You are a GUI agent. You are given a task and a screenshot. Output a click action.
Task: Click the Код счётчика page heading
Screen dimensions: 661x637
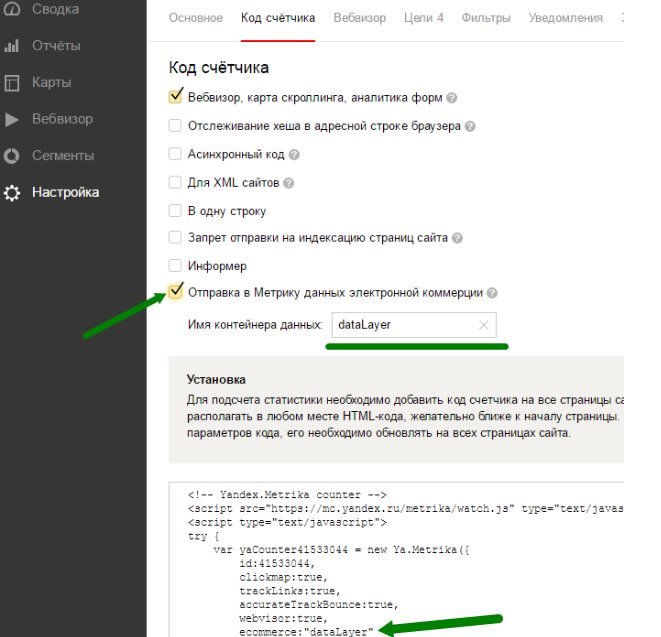coord(218,68)
